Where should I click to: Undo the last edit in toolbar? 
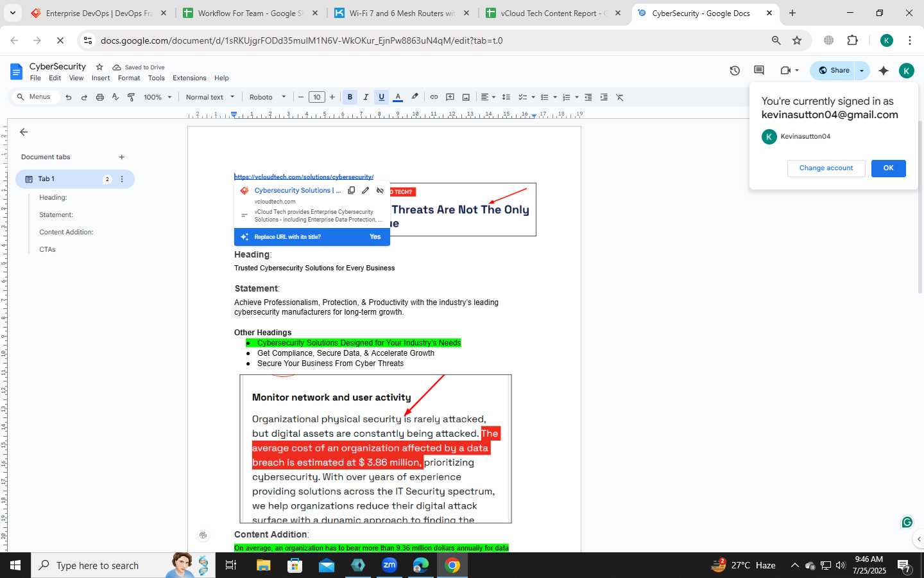[69, 98]
